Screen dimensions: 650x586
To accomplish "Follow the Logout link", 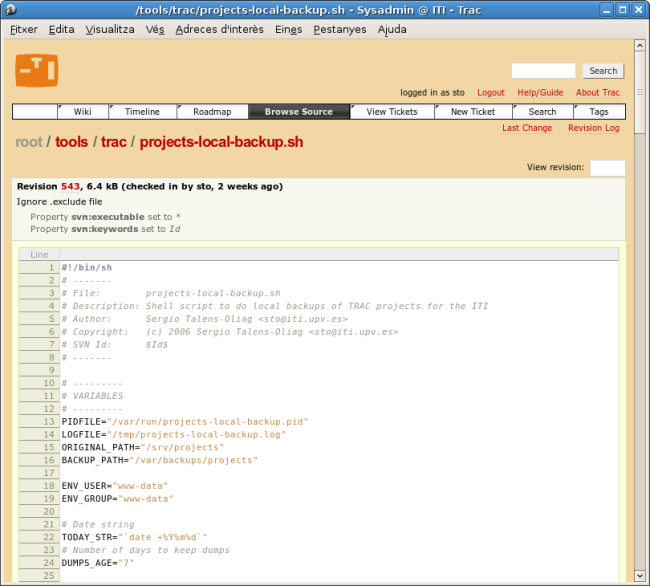I will [491, 93].
